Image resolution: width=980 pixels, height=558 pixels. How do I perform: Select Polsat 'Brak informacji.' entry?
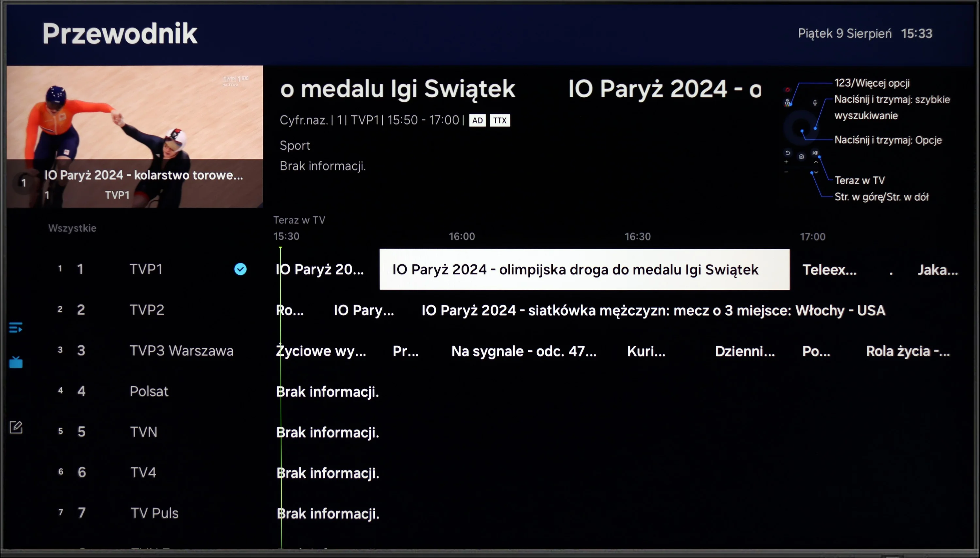(x=328, y=392)
